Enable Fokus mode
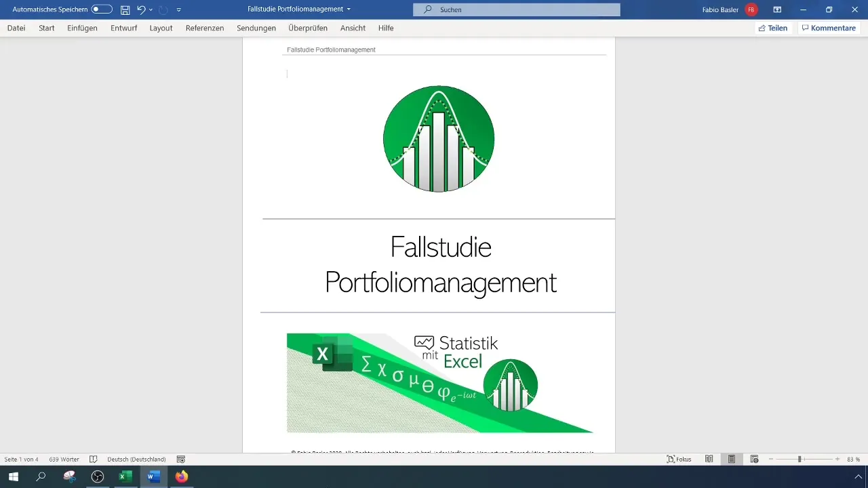This screenshot has height=488, width=868. [x=679, y=459]
